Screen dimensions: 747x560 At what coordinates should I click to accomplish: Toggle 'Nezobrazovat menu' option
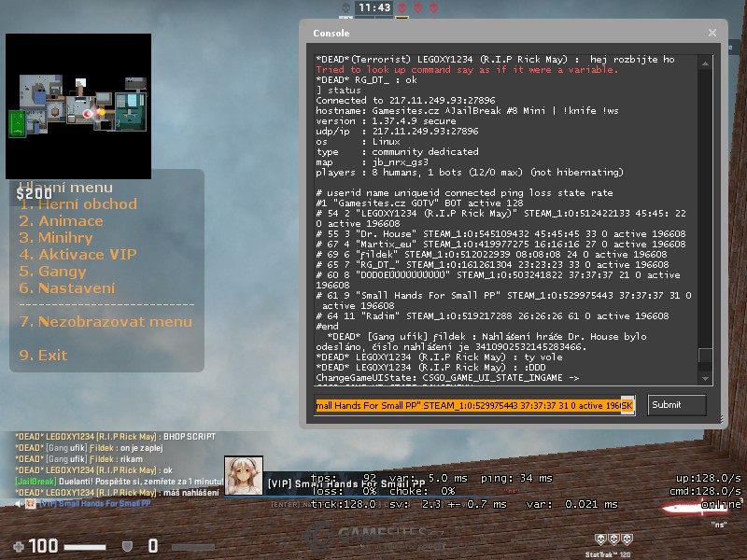coord(106,322)
